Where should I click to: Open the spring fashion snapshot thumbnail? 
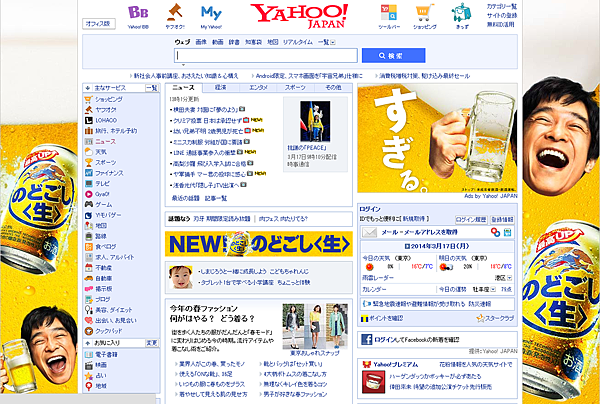315,326
